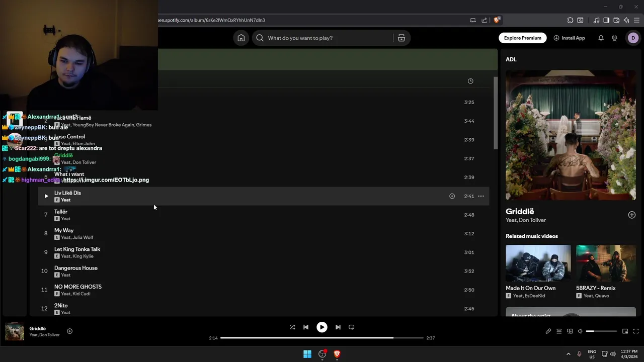Image resolution: width=644 pixels, height=362 pixels.
Task: Open Connect to a device icon
Action: tap(570, 331)
